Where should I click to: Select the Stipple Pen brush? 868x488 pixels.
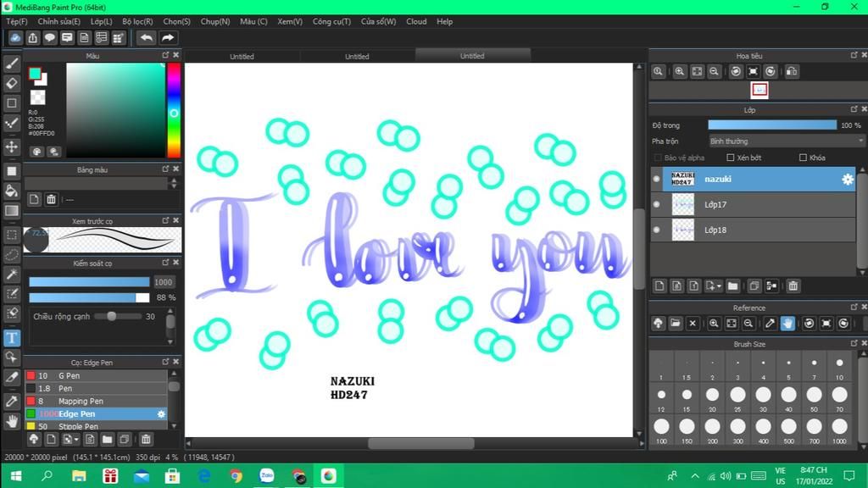click(x=96, y=426)
